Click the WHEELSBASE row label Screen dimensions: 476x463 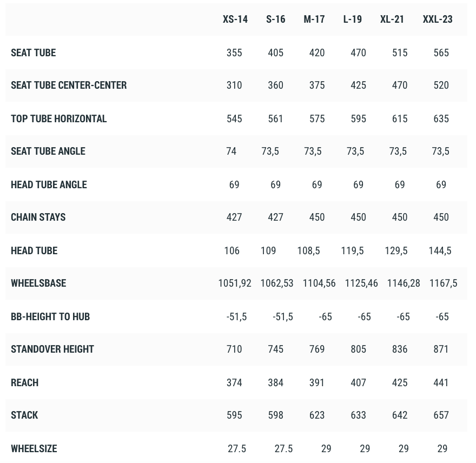tap(38, 283)
